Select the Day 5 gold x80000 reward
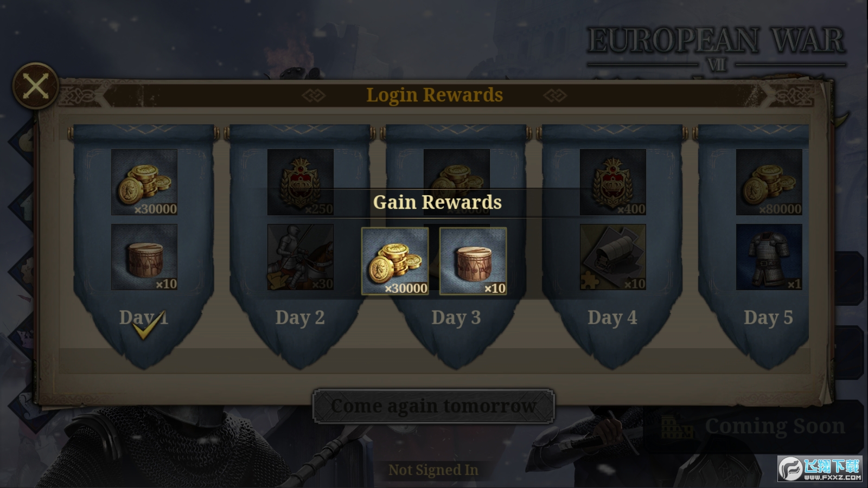Image resolution: width=868 pixels, height=488 pixels. tap(769, 182)
